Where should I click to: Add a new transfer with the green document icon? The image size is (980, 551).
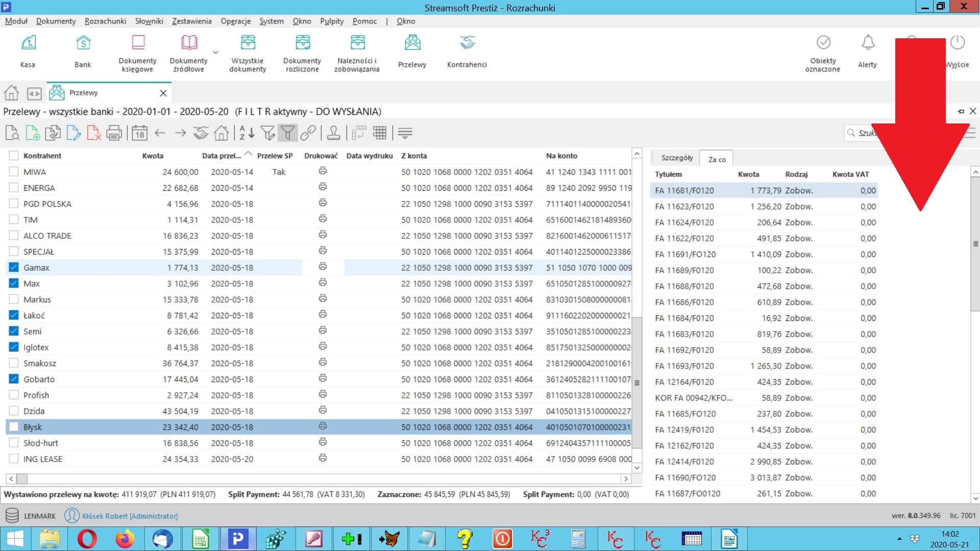pos(33,133)
